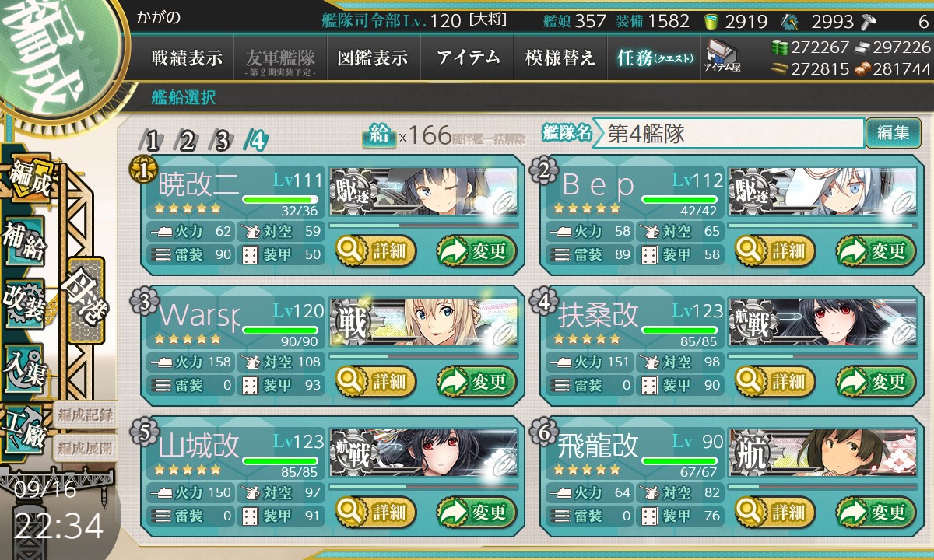Click the 第4艦隊 fleet name field

click(729, 133)
